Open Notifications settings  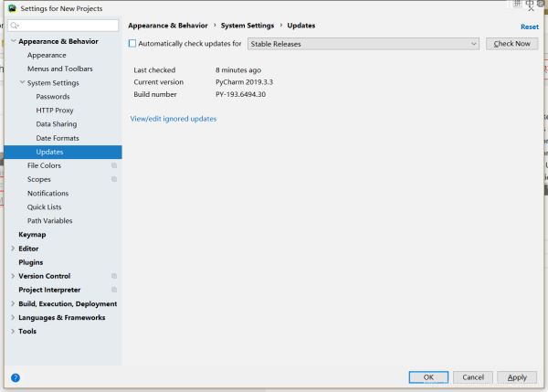point(47,193)
